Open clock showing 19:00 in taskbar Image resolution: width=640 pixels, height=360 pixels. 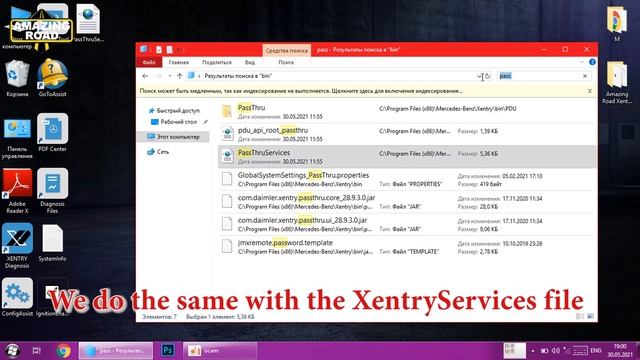pyautogui.click(x=620, y=351)
